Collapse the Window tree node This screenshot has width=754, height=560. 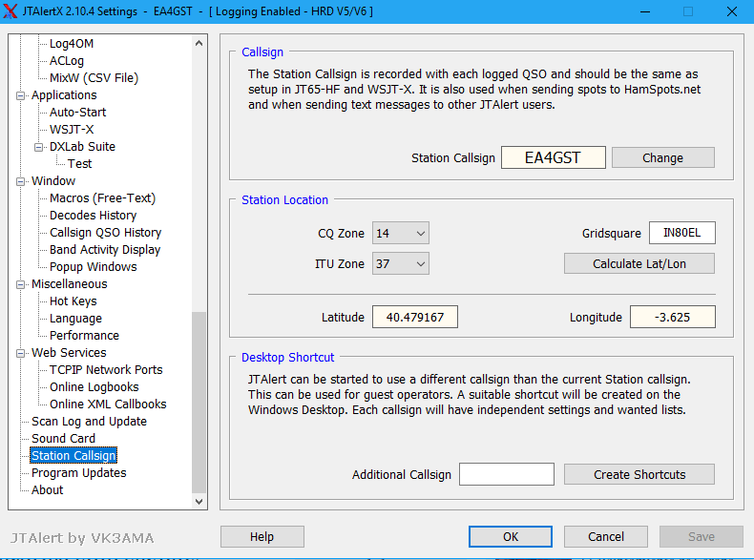[20, 181]
